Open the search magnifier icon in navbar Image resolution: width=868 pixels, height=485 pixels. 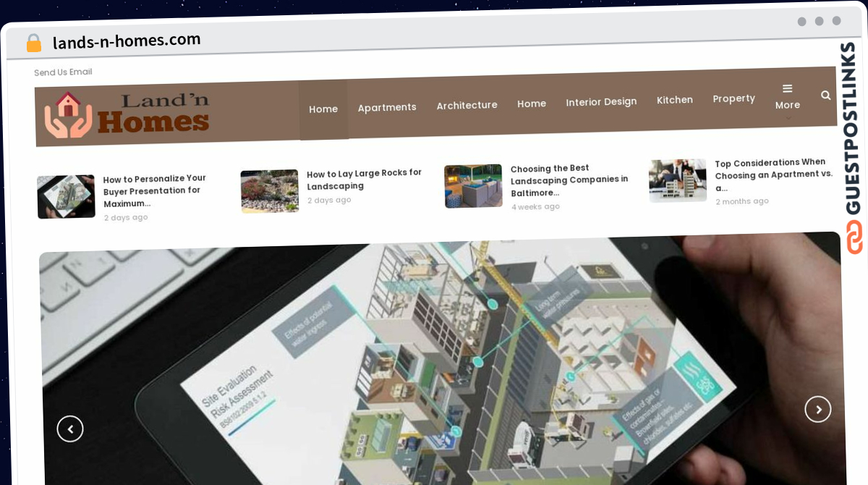tap(825, 95)
